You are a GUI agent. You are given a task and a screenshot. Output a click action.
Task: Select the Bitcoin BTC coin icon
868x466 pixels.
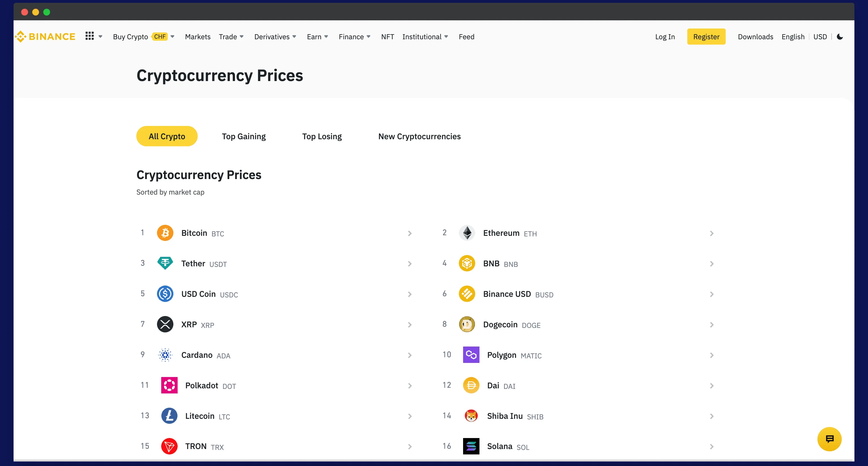(165, 232)
